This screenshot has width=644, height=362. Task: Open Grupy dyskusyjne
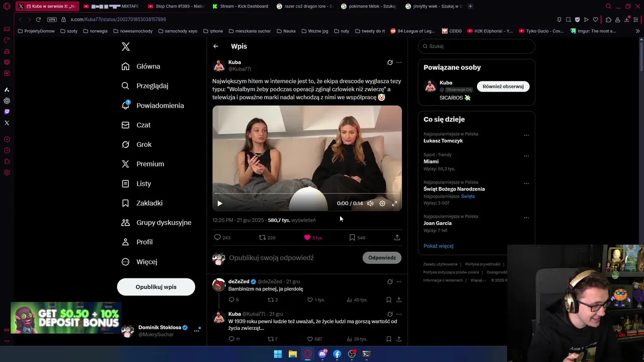pos(156,223)
